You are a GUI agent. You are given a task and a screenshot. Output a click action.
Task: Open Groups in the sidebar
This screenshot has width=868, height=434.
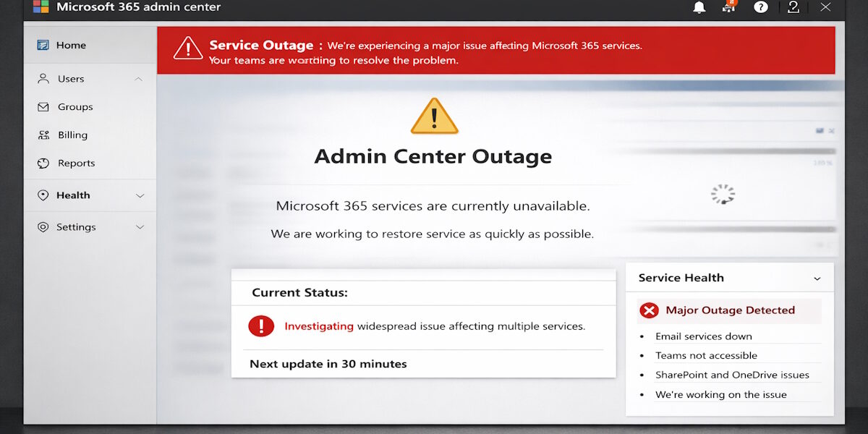(75, 107)
